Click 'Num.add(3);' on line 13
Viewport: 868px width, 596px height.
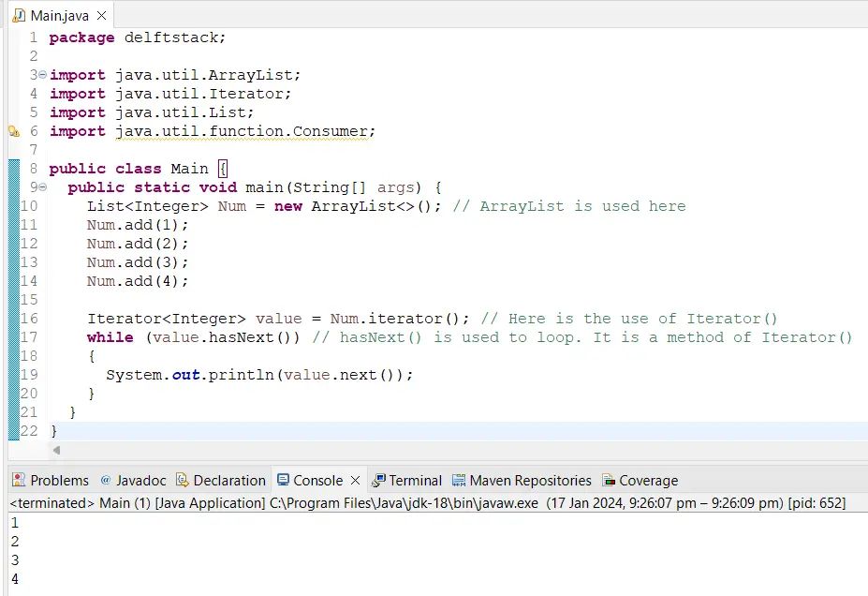pyautogui.click(x=138, y=262)
